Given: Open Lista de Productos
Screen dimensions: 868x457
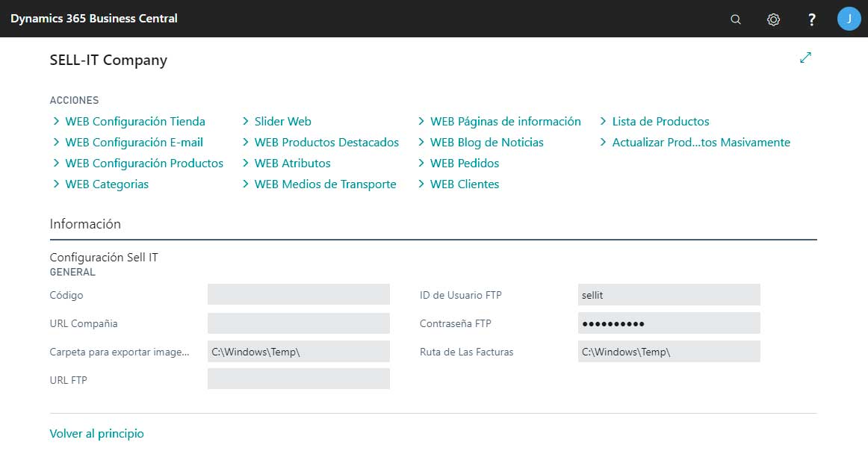Looking at the screenshot, I should click(x=660, y=122).
